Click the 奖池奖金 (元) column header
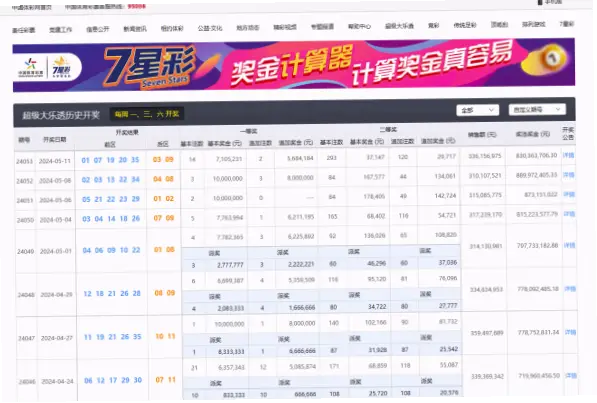This screenshot has height=403, width=597. click(x=533, y=134)
